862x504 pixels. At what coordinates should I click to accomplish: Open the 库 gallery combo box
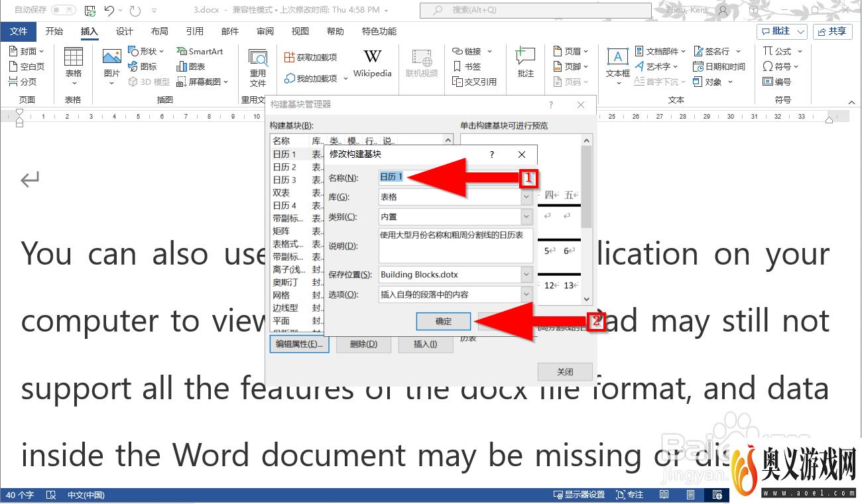coord(456,197)
